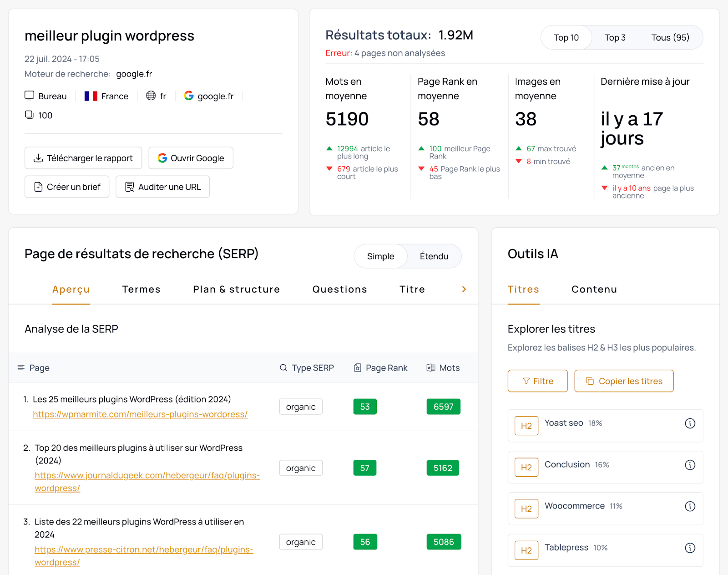Select the Google icon next to Ouvrir Google

(x=162, y=158)
